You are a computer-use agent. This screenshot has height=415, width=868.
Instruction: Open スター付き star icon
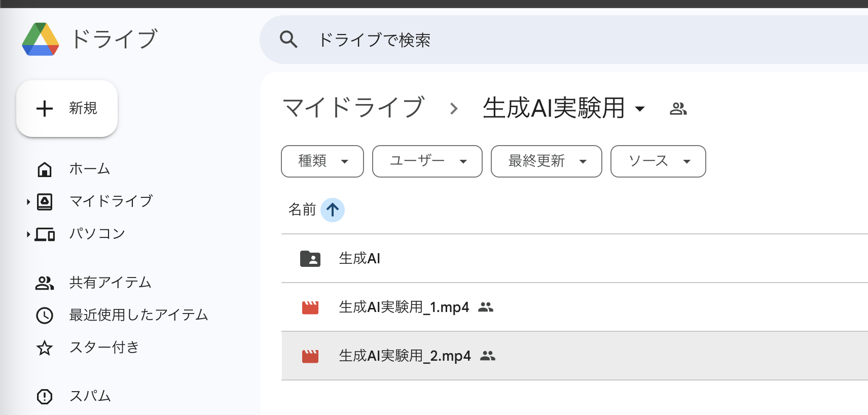coord(45,348)
